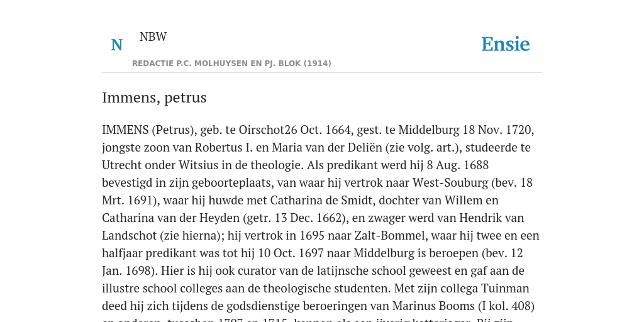Click the place name West-Souburg

[450, 183]
